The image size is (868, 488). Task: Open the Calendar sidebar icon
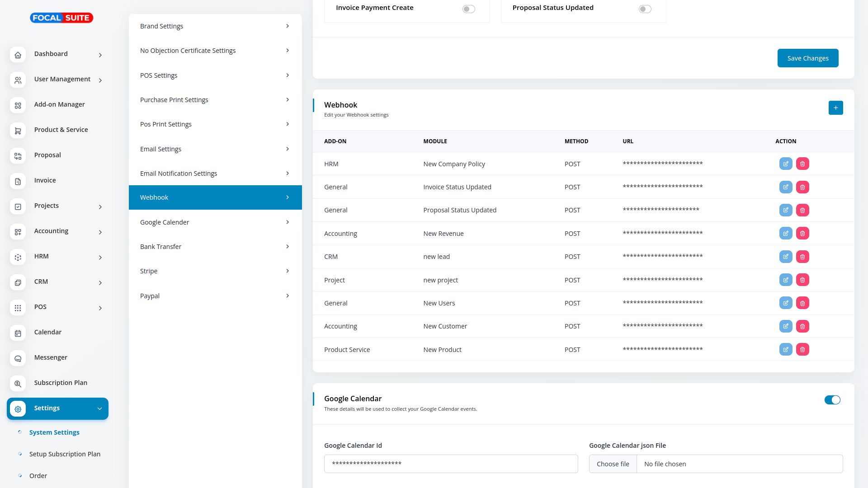[18, 333]
